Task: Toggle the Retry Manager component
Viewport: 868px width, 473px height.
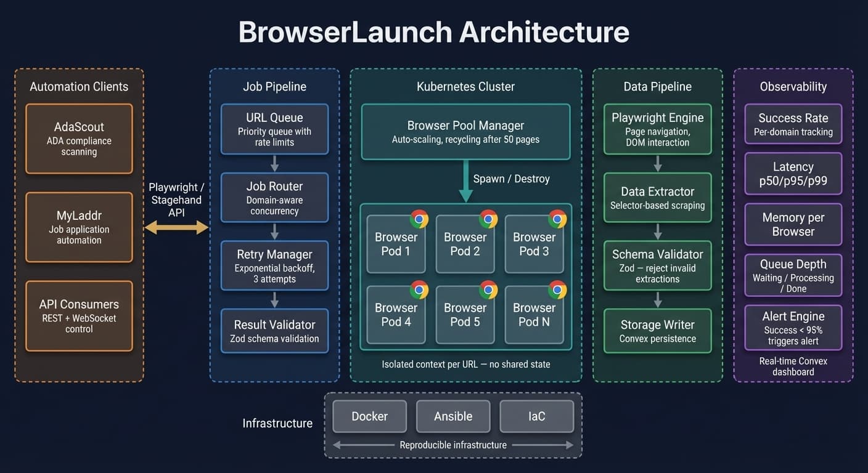Action: click(274, 266)
